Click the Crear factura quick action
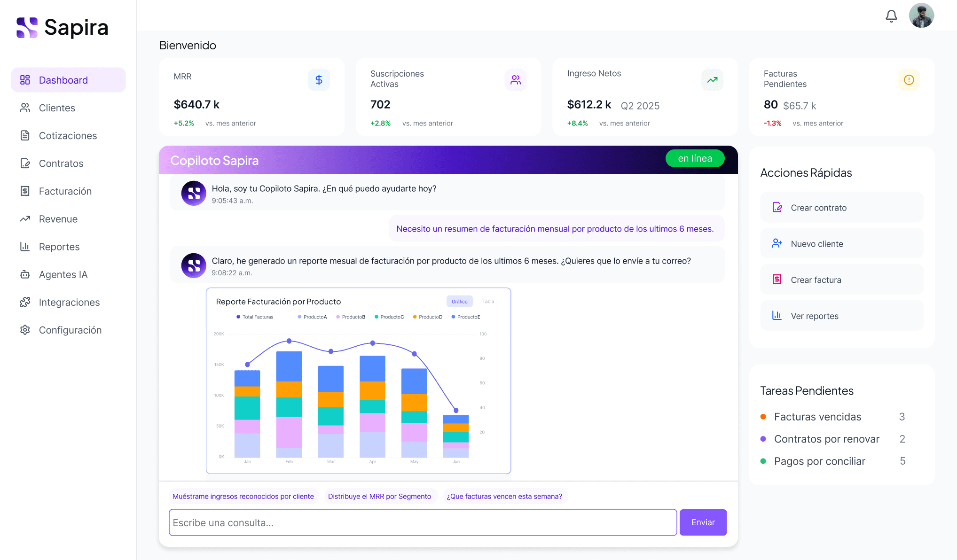 [x=842, y=280]
